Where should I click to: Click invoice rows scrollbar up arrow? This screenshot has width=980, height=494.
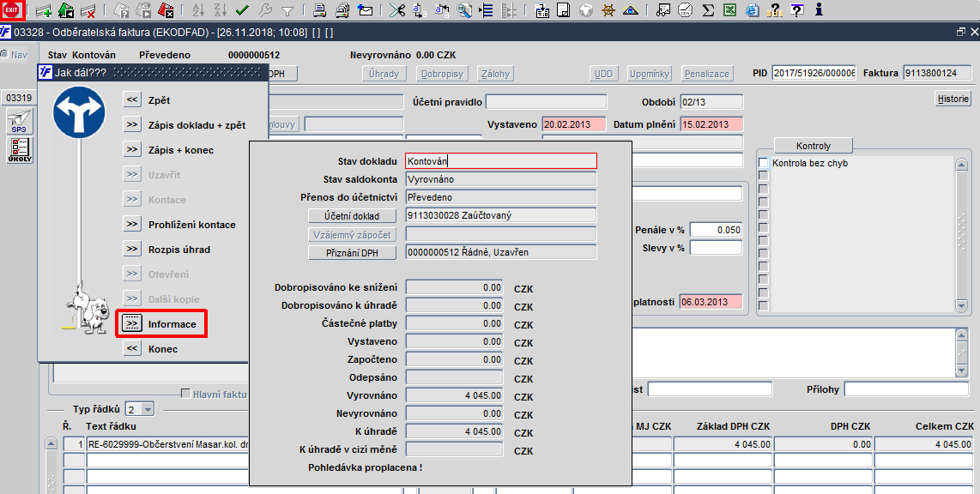[52, 444]
